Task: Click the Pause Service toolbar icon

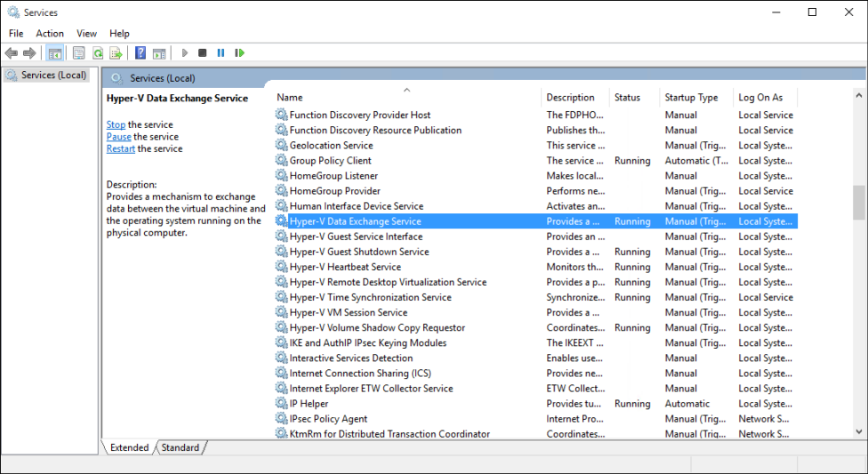Action: (221, 53)
